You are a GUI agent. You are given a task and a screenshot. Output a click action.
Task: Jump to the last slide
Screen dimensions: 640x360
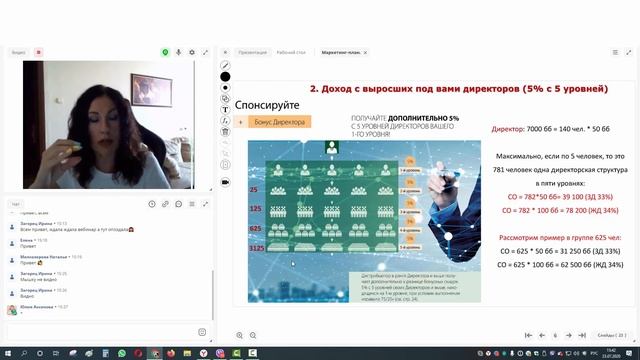coord(582,335)
